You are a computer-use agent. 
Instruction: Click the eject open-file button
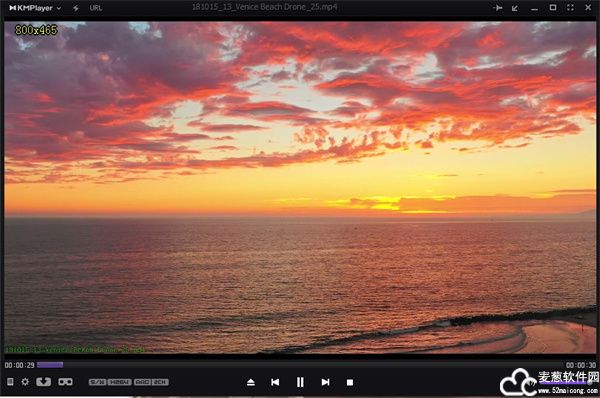251,382
